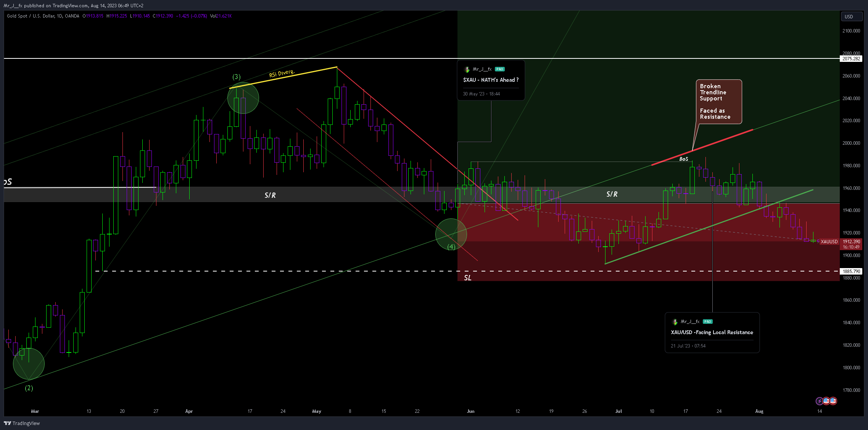The width and height of the screenshot is (868, 430).
Task: Click the 'Vol 21.621K' volume readout
Action: coord(221,16)
